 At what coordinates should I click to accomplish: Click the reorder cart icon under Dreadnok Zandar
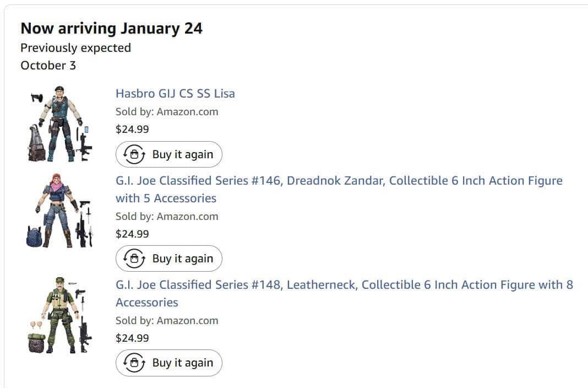[134, 258]
